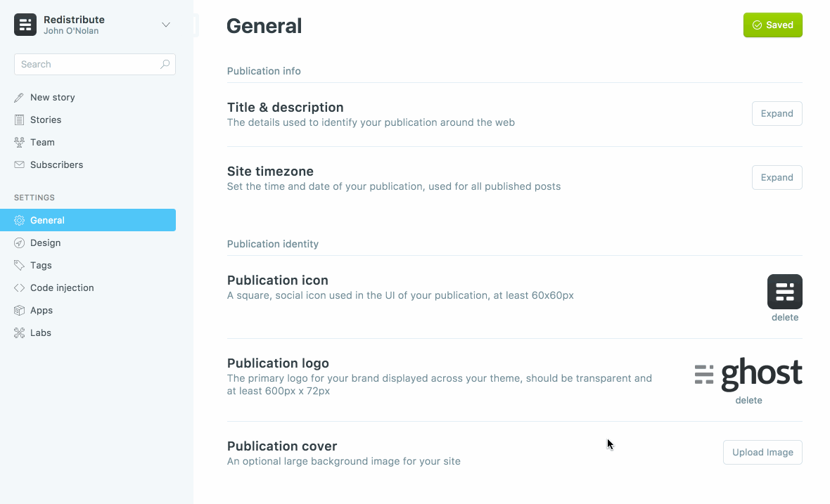Click the Team members icon

(19, 142)
